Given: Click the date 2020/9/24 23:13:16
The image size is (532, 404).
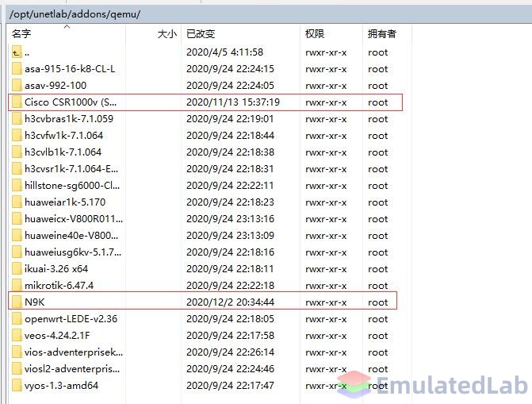Looking at the screenshot, I should pos(230,219).
